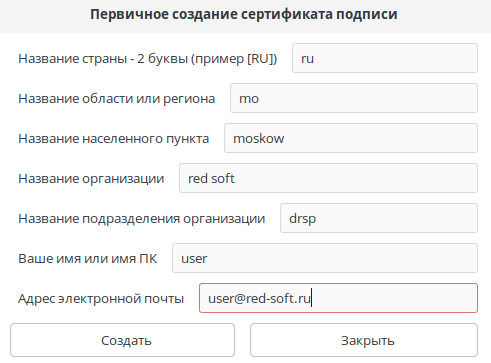Image resolution: width=491 pixels, height=363 pixels.
Task: Place the cursor after 'moskow' text
Action: [285, 138]
